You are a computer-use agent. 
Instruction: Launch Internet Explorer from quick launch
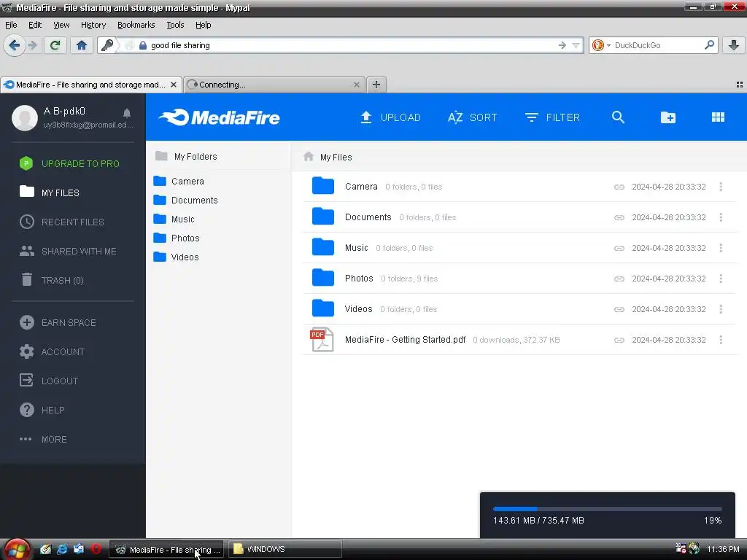[62, 549]
